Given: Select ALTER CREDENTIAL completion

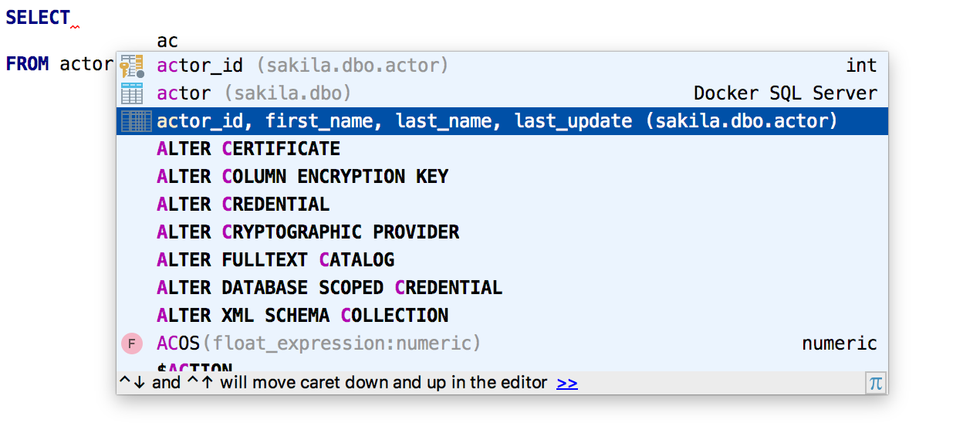Looking at the screenshot, I should coord(243,205).
